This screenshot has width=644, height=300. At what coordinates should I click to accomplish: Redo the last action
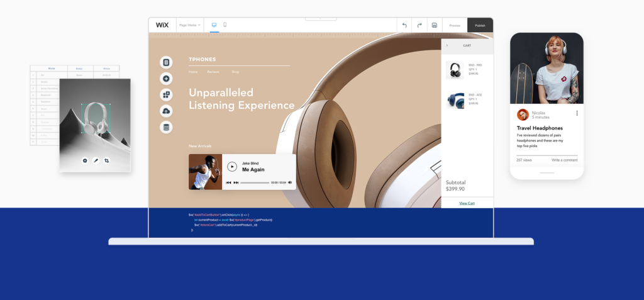click(419, 25)
